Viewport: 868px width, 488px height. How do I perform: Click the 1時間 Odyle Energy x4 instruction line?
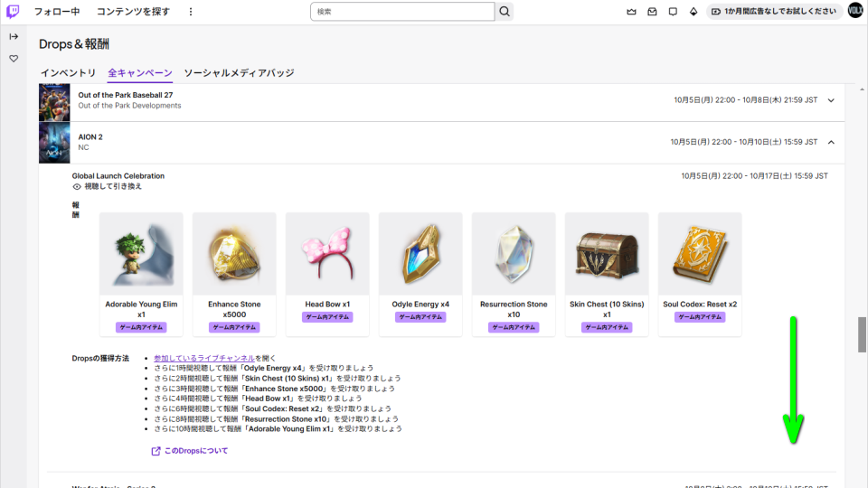[263, 369]
